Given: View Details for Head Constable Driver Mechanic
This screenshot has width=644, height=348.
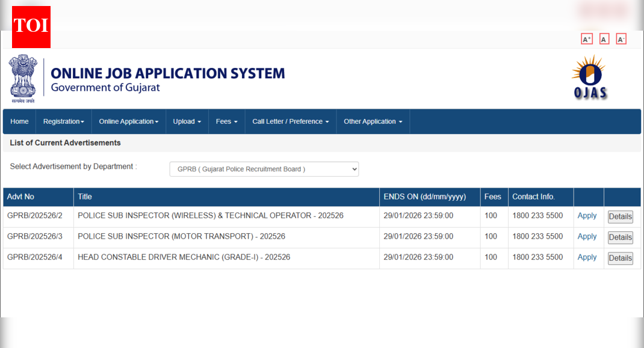Looking at the screenshot, I should [620, 258].
